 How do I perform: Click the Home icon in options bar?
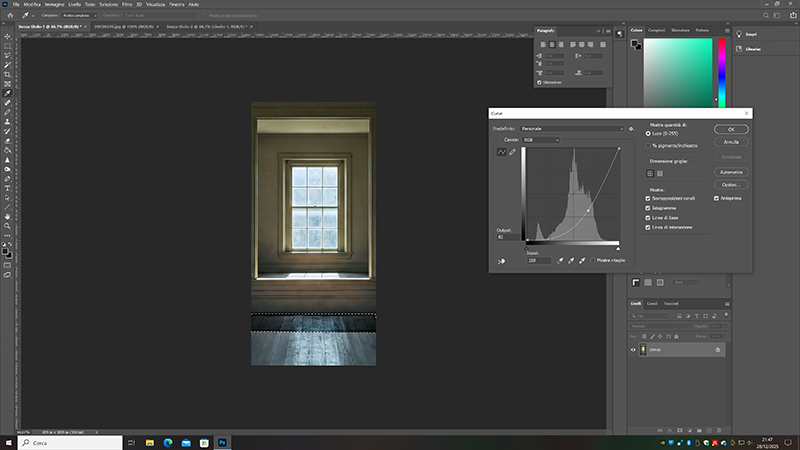point(10,15)
